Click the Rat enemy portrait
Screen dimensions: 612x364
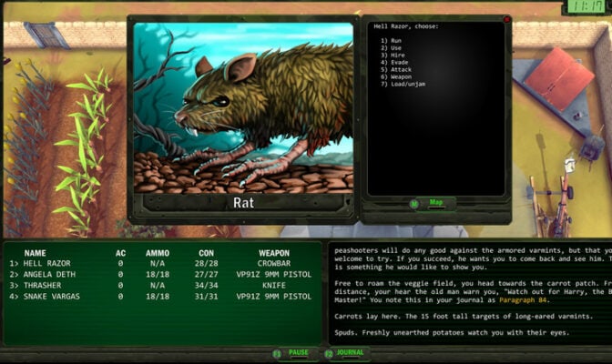coord(243,107)
